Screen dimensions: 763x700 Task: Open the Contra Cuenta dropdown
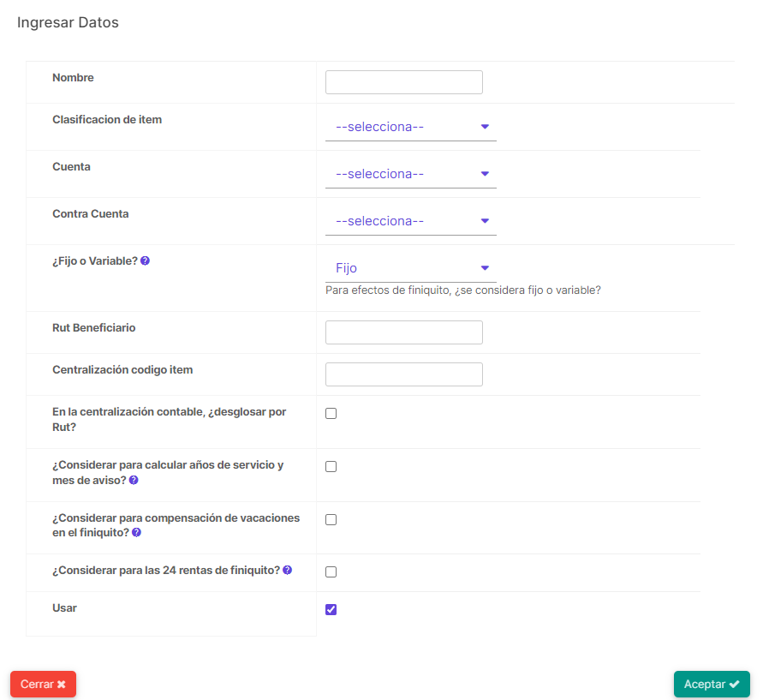pos(411,222)
